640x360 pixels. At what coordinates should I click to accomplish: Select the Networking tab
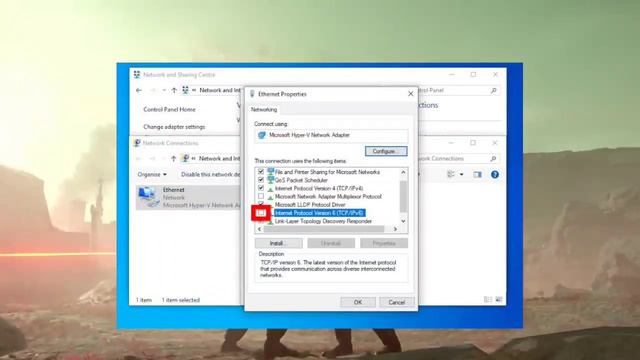264,109
